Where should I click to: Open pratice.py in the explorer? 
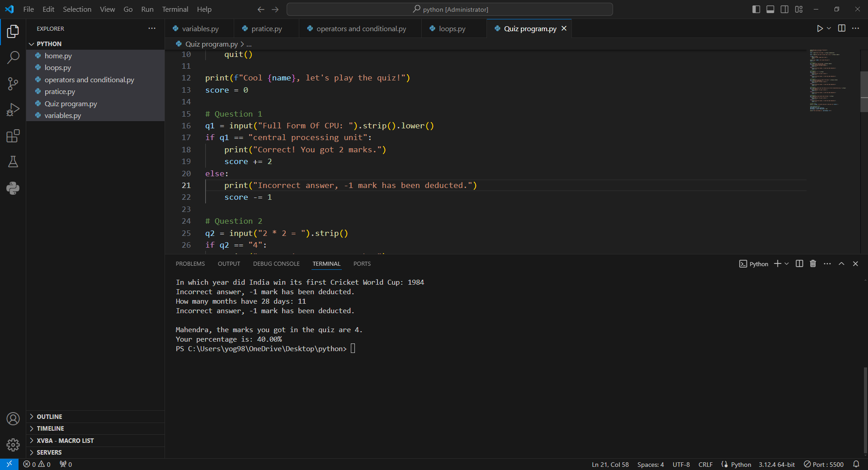(x=95, y=91)
